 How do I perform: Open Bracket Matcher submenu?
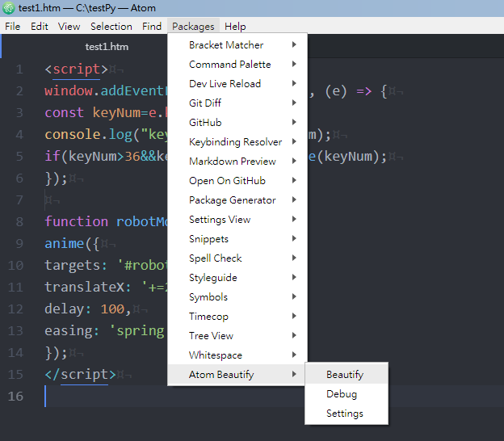[x=237, y=45]
